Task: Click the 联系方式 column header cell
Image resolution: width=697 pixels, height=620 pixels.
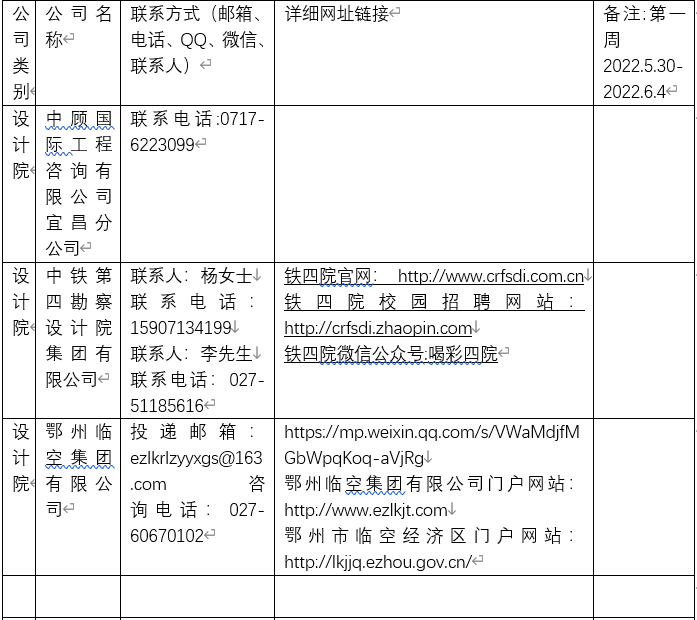Action: [x=197, y=40]
